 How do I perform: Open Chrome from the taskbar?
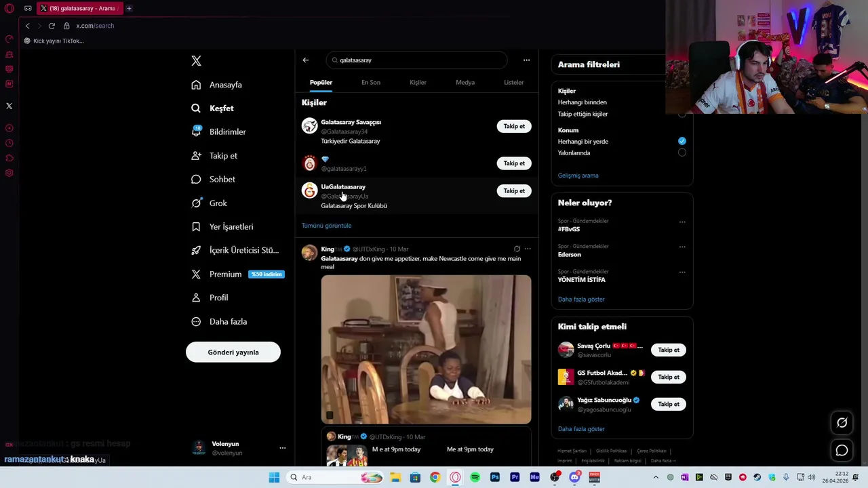click(x=435, y=477)
